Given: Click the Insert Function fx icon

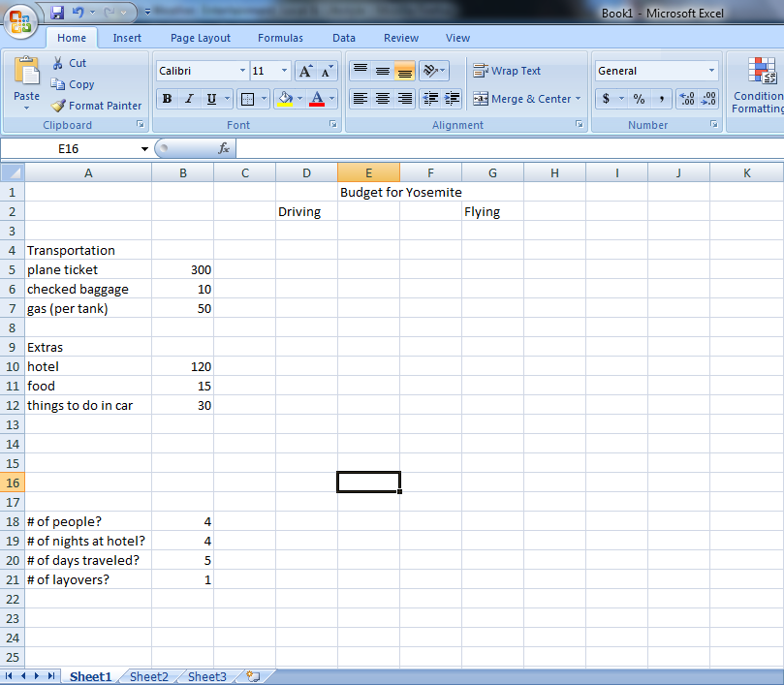Looking at the screenshot, I should coord(224,148).
